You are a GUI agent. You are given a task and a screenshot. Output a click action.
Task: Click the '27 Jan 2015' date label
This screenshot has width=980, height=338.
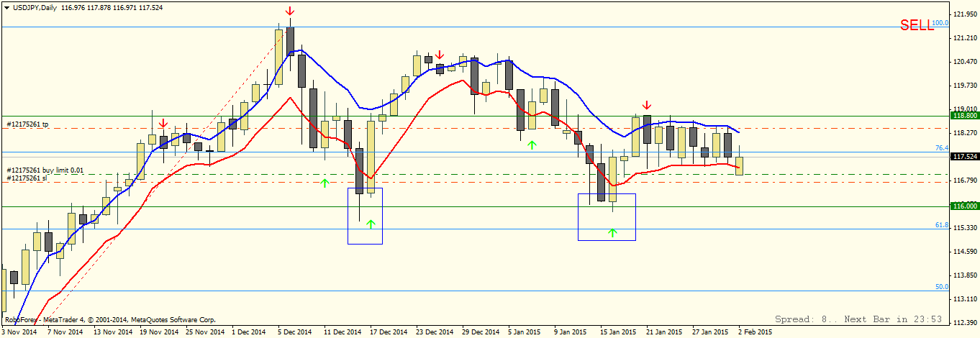coord(710,332)
